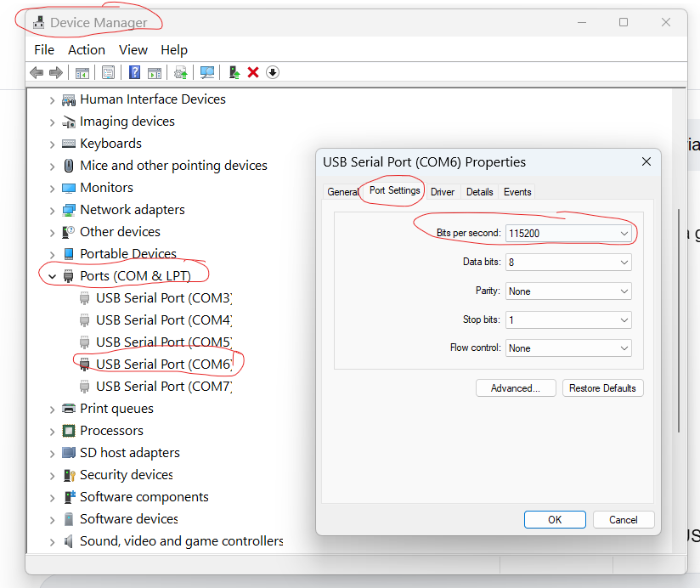Select USB Serial Port (COM3) device
This screenshot has width=700, height=588.
click(x=163, y=297)
